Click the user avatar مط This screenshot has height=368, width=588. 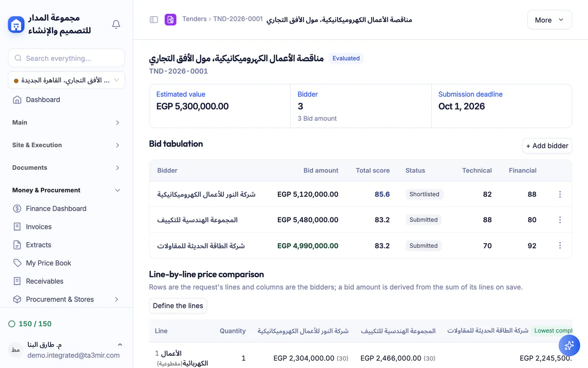click(x=16, y=350)
